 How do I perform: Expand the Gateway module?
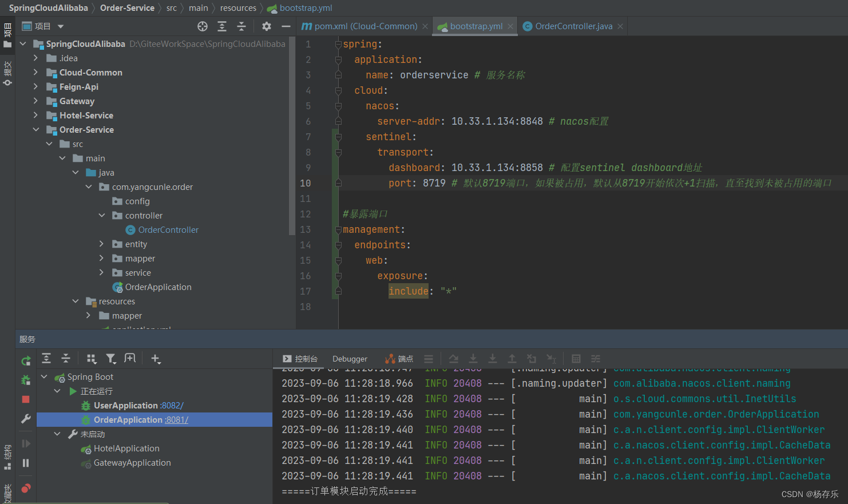pyautogui.click(x=35, y=101)
